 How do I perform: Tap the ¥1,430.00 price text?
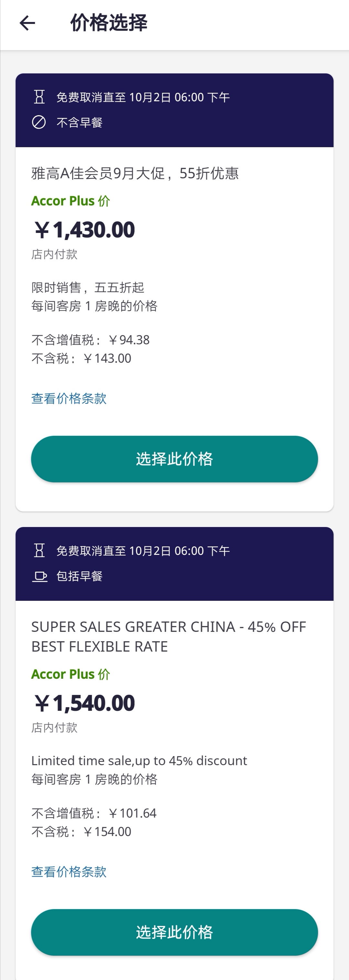tap(84, 230)
